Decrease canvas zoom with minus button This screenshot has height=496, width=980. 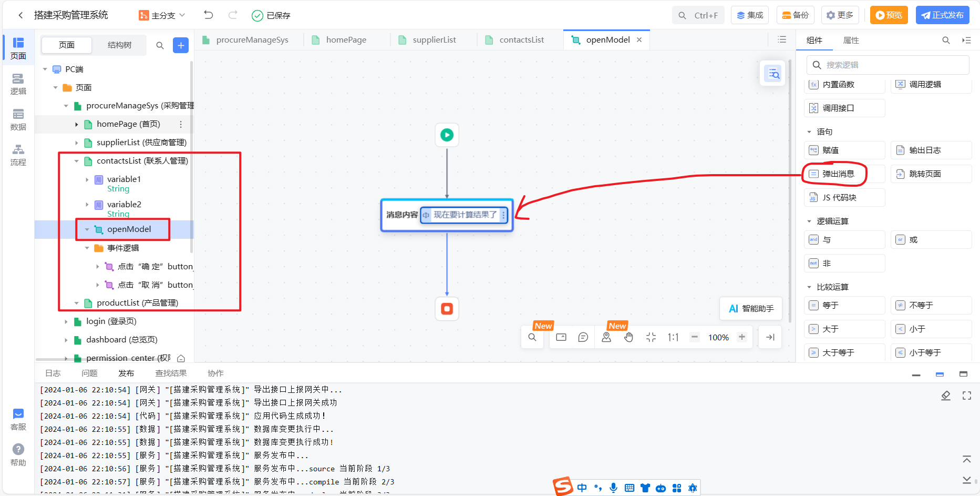695,337
